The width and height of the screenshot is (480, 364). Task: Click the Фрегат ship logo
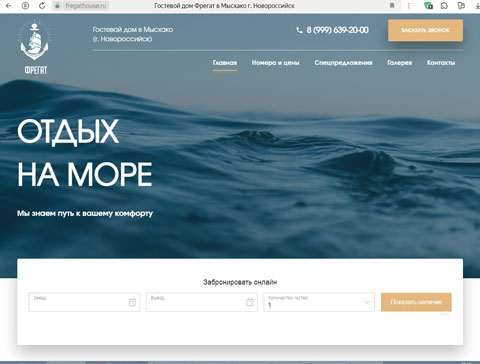pos(35,47)
